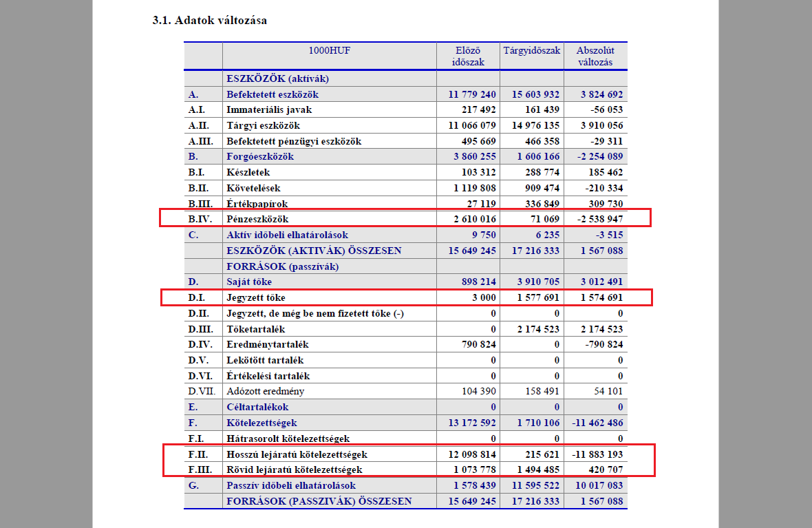Image resolution: width=812 pixels, height=528 pixels.
Task: Click the "Immateriális javak" row label
Action: (x=266, y=109)
